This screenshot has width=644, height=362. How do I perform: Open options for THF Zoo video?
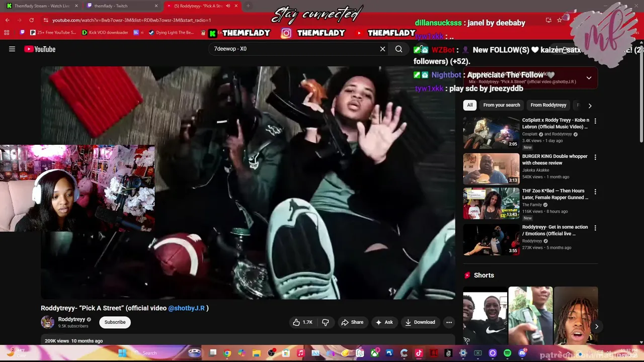[595, 192]
